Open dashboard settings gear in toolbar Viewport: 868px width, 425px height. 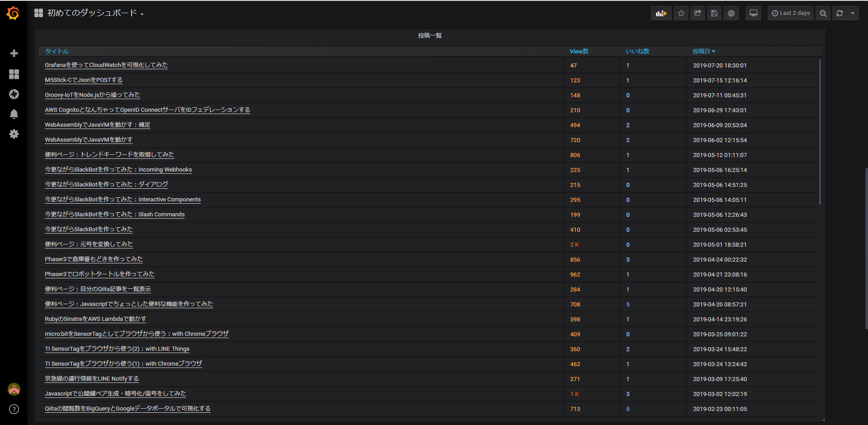tap(731, 13)
